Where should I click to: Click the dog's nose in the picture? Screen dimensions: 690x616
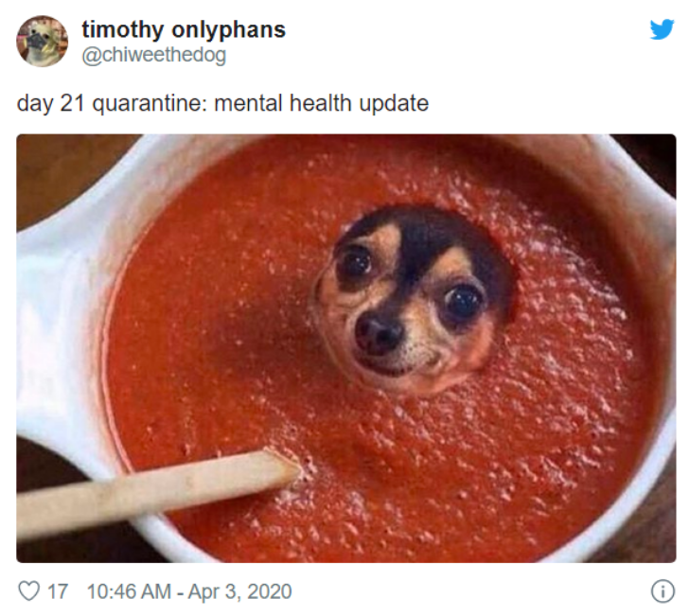pyautogui.click(x=378, y=333)
